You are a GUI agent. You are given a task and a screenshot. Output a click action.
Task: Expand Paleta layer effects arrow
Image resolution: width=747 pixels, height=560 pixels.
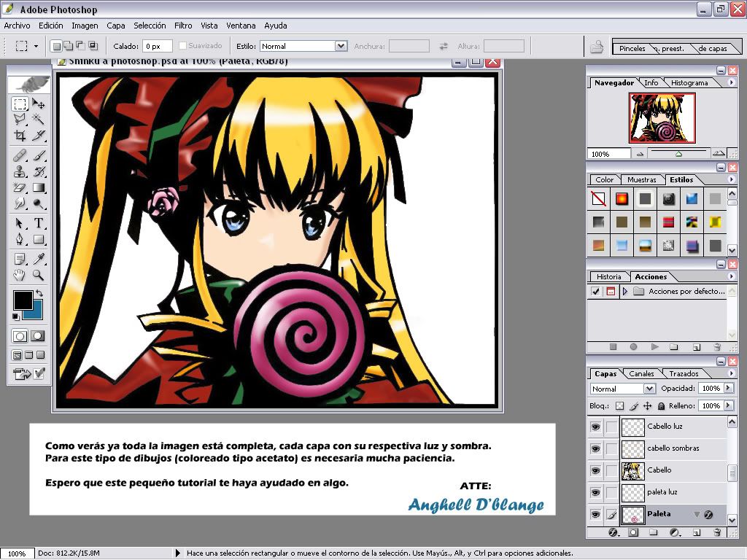point(697,514)
